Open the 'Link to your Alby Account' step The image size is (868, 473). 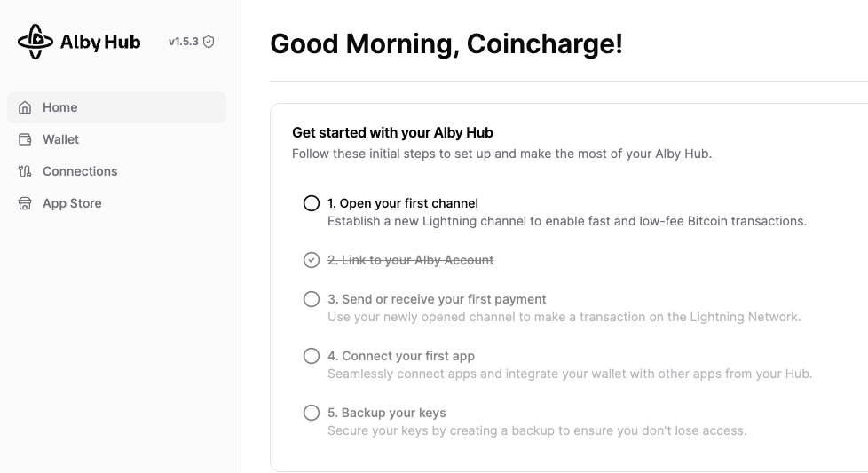[410, 260]
